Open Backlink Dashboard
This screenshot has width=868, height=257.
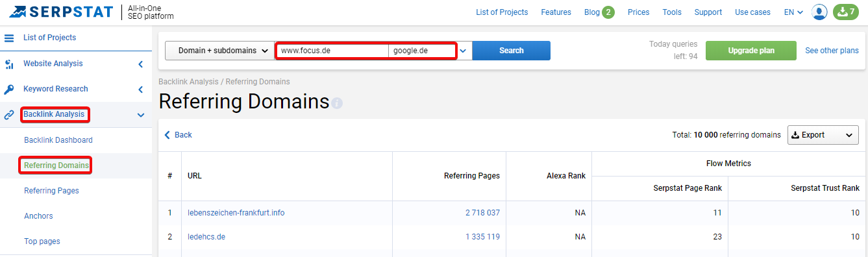[58, 140]
